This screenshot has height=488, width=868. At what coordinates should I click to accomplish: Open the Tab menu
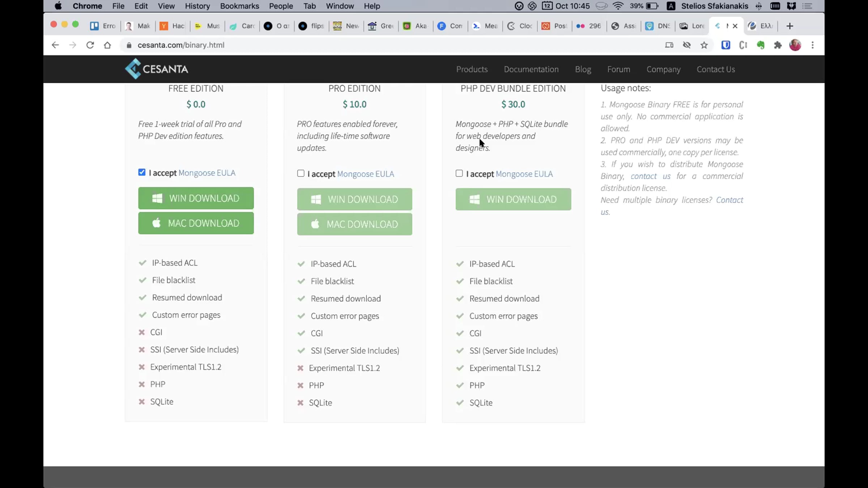310,6
